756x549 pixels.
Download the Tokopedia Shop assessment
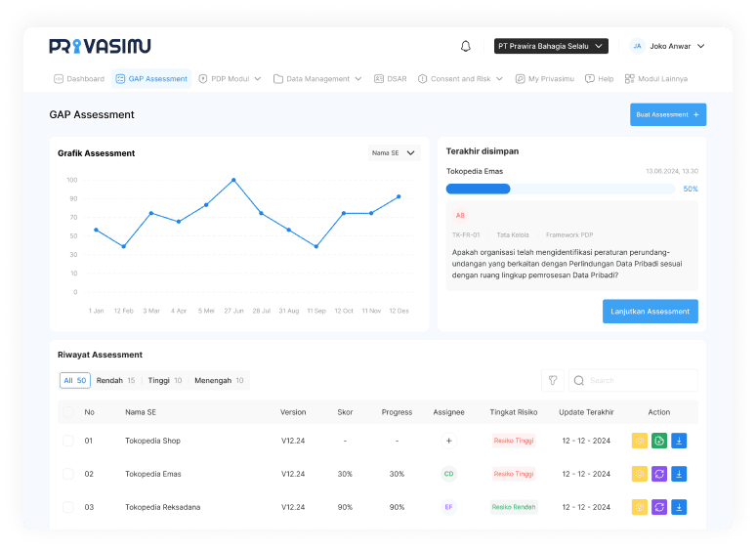[679, 441]
